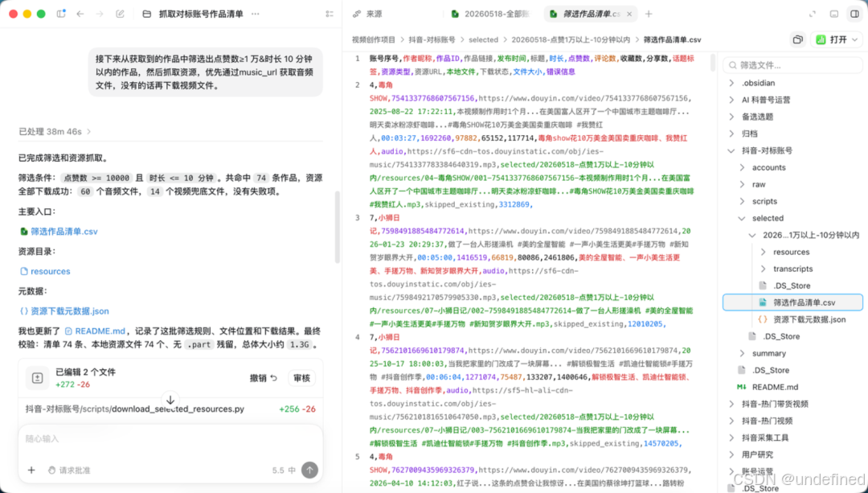Click the 打开 button
Viewport: 868px width, 493px height.
[x=832, y=39]
